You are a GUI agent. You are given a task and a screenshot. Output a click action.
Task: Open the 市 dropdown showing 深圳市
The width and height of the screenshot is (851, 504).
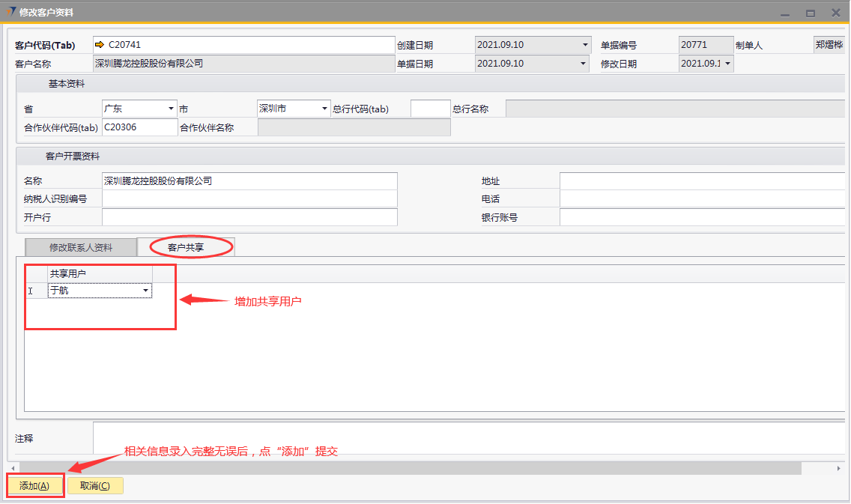[x=325, y=109]
